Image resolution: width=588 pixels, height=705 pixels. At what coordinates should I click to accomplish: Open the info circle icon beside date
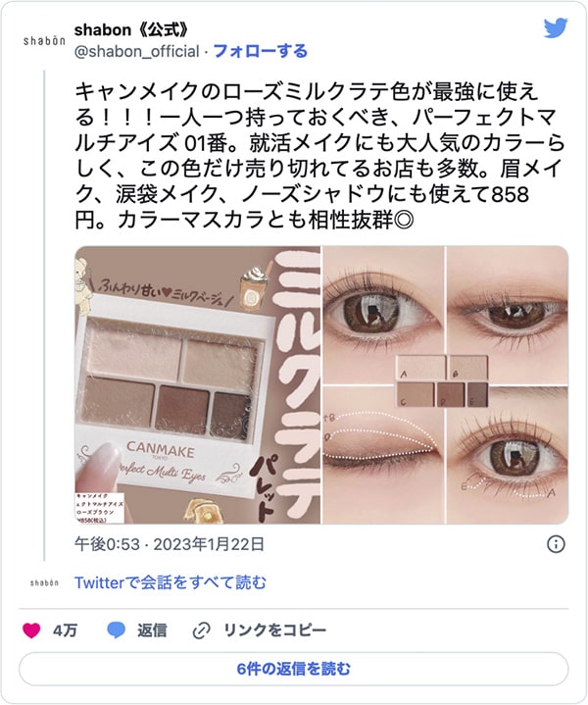point(556,544)
